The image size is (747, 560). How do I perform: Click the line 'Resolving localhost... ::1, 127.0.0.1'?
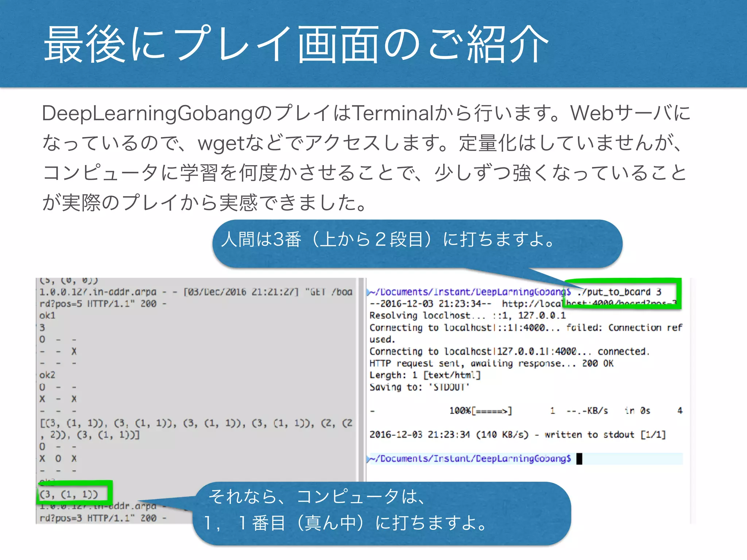[x=468, y=315]
